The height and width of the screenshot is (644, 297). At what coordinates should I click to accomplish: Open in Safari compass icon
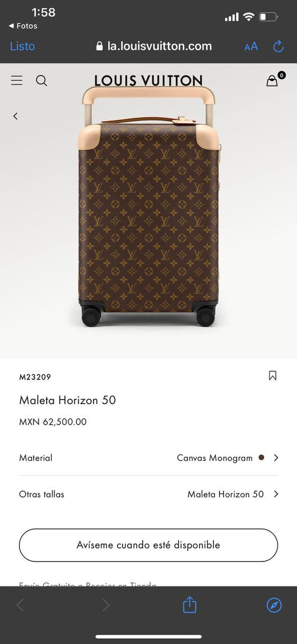(x=274, y=605)
